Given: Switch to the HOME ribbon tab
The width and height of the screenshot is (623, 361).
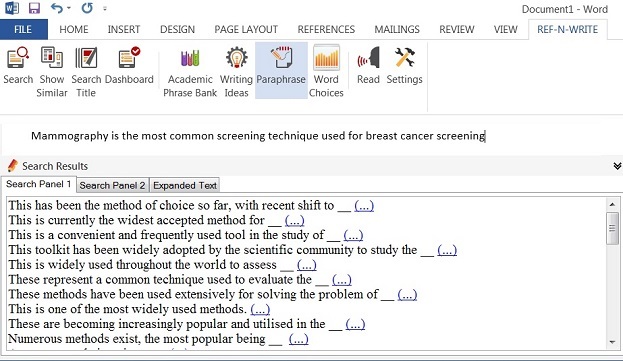Looking at the screenshot, I should [74, 29].
